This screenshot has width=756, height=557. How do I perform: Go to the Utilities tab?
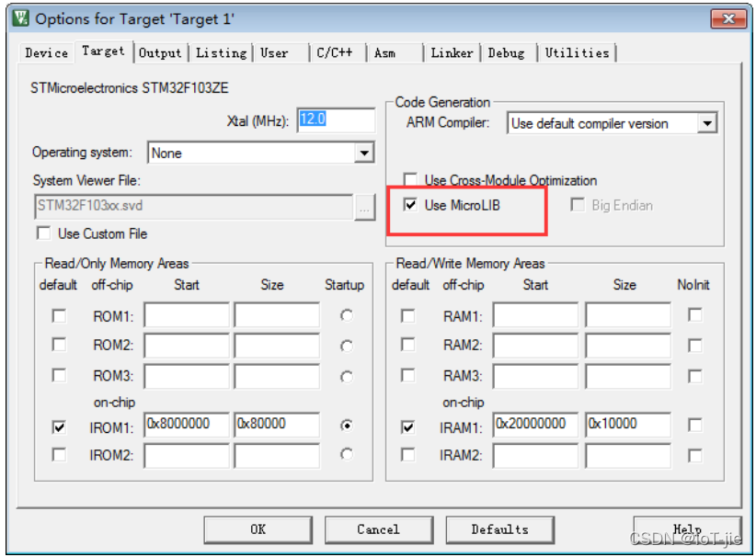click(578, 52)
